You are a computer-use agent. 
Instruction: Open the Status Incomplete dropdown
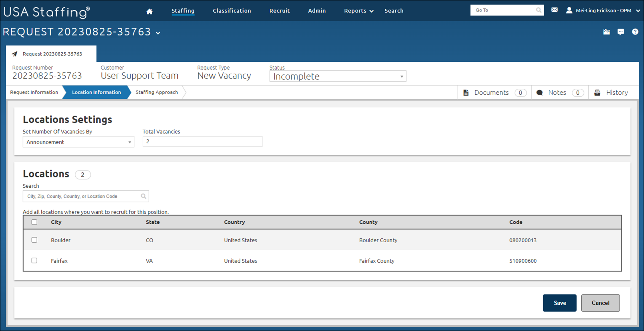click(338, 76)
